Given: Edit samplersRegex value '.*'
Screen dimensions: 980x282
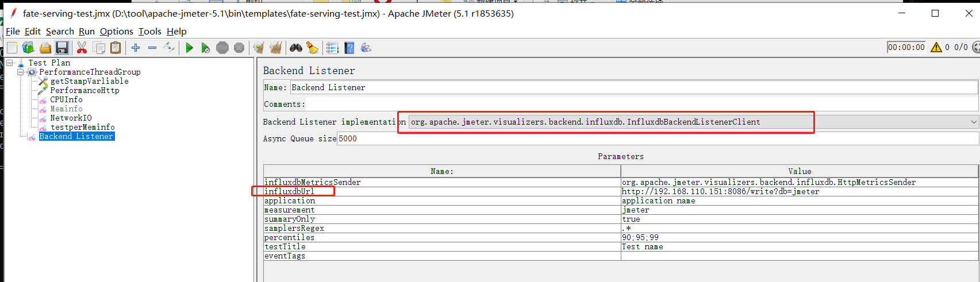Looking at the screenshot, I should coord(800,228).
